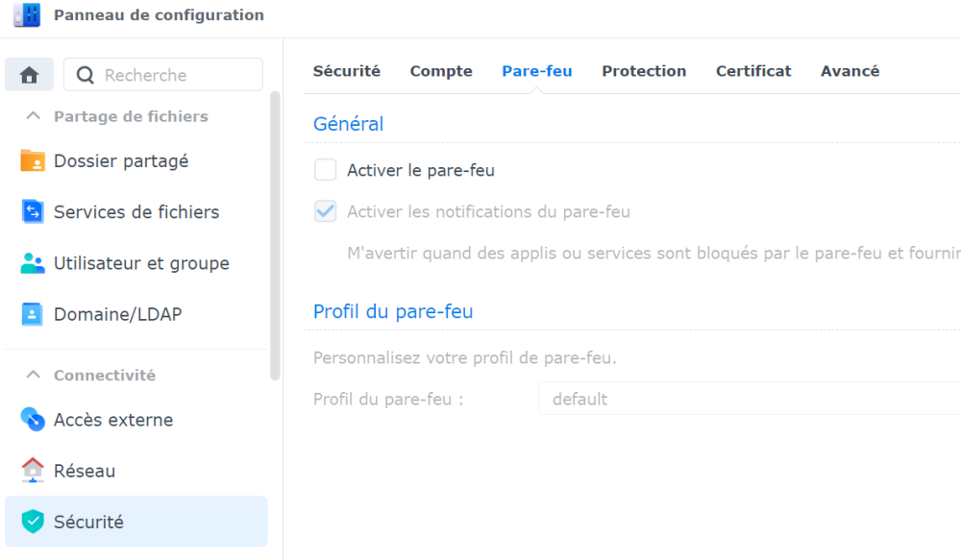961x560 pixels.
Task: Switch to the Protection tab
Action: [x=644, y=71]
